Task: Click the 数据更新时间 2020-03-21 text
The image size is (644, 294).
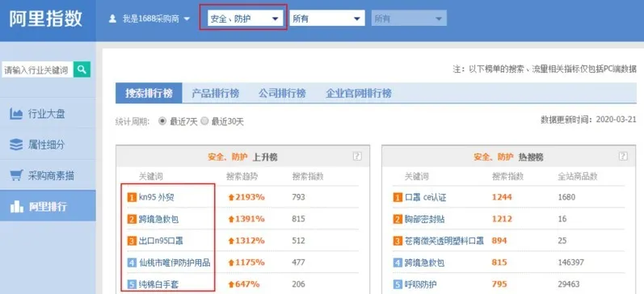Action: pos(588,120)
